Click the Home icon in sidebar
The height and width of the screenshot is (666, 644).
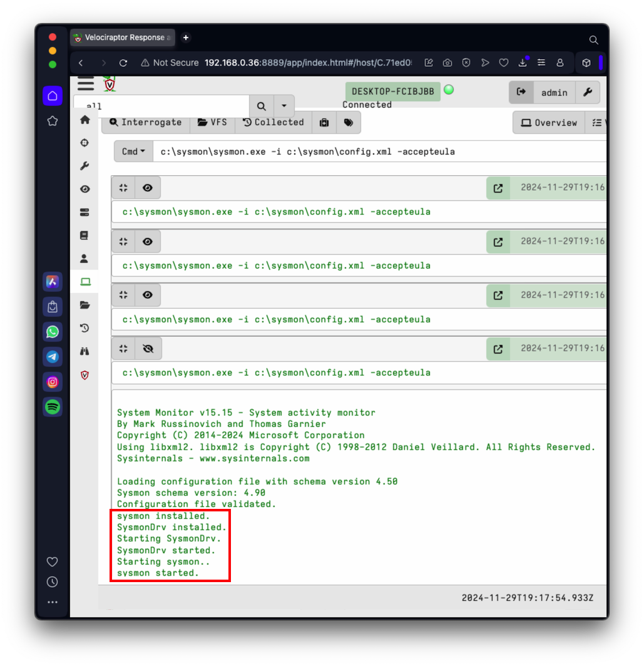pyautogui.click(x=85, y=120)
